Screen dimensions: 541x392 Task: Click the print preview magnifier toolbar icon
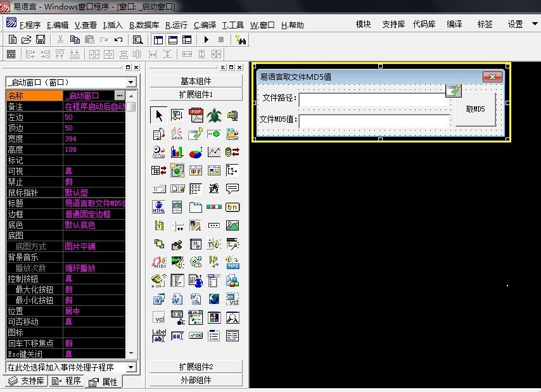[137, 40]
